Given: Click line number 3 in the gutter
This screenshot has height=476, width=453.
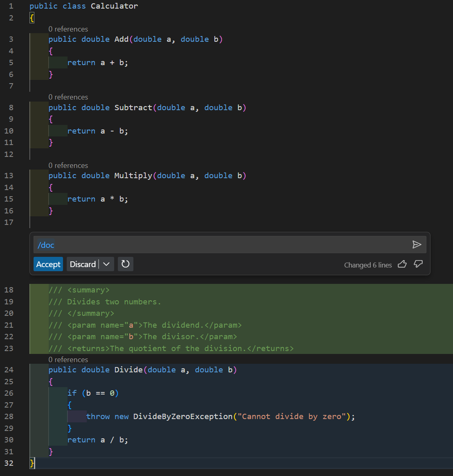Looking at the screenshot, I should pyautogui.click(x=11, y=39).
